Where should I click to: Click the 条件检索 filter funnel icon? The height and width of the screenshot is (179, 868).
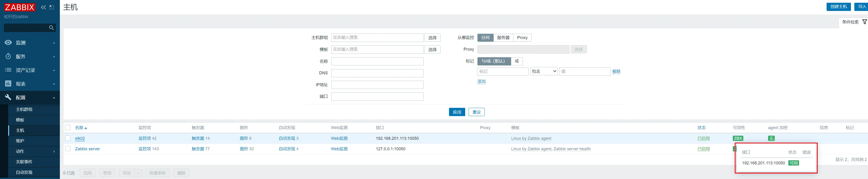864,22
